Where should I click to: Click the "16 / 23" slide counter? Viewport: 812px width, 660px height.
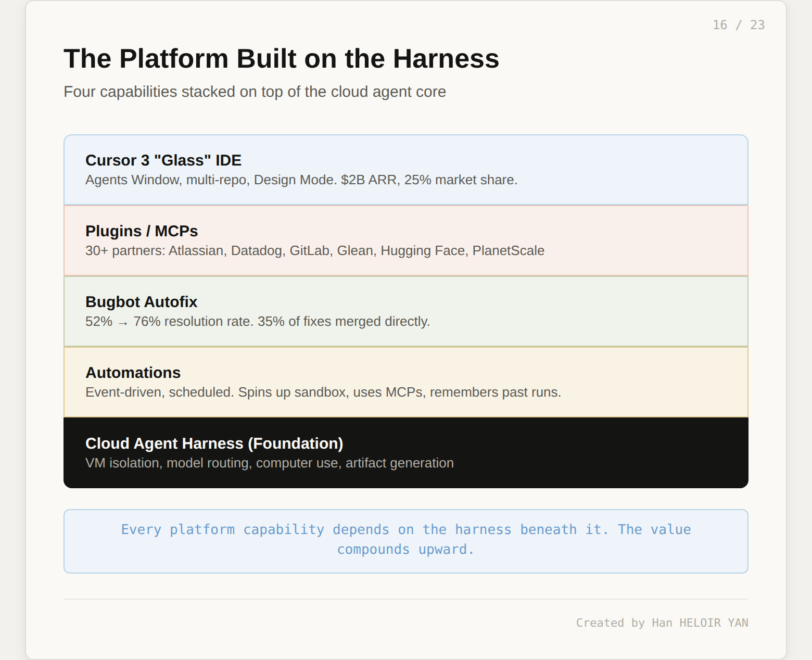point(738,25)
